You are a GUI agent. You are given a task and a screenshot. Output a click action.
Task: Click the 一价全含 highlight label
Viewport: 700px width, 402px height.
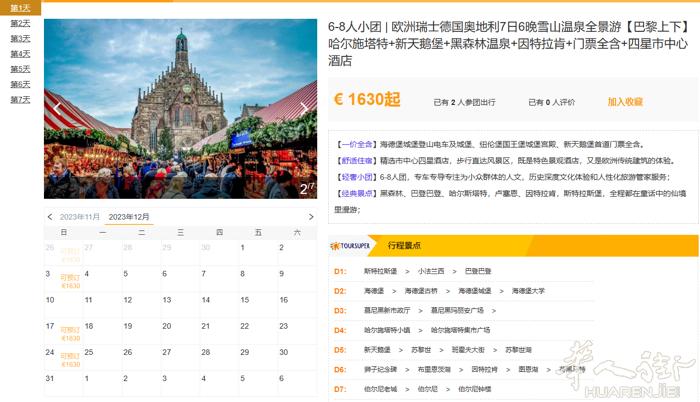pos(357,144)
